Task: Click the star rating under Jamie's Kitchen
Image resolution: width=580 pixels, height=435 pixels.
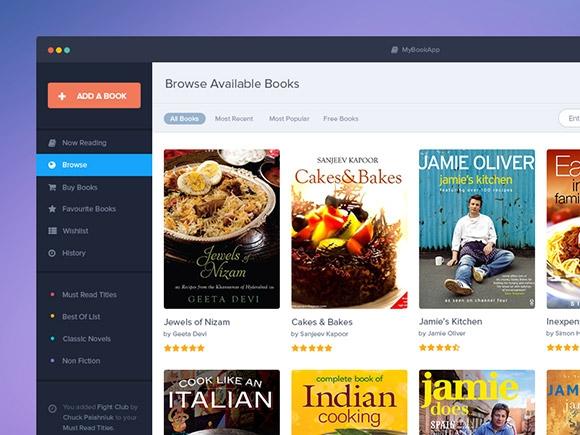Action: point(439,347)
